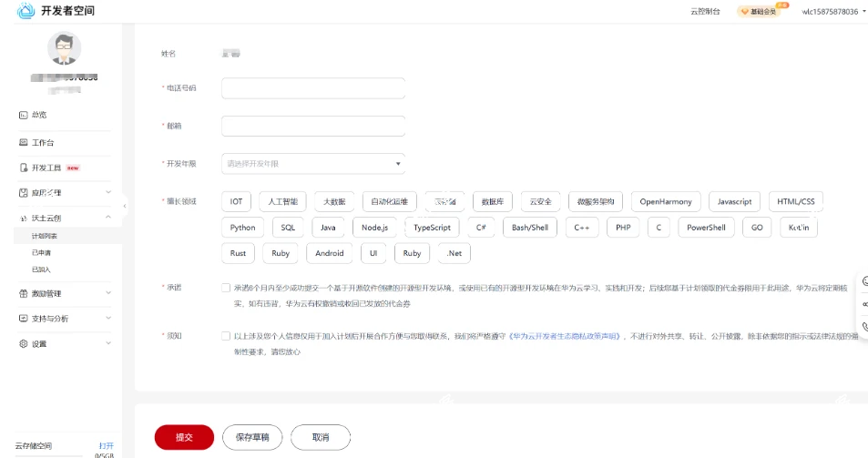Screen dimensions: 868x458
Task: Select the HTML/CSS tag
Action: [796, 201]
